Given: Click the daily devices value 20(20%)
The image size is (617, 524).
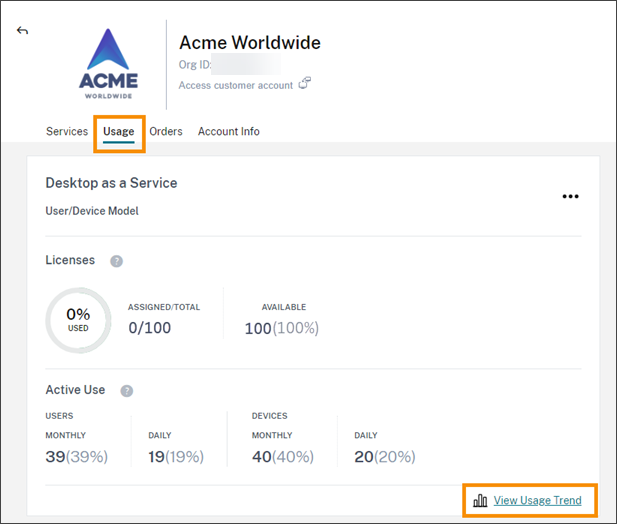Looking at the screenshot, I should [x=384, y=457].
